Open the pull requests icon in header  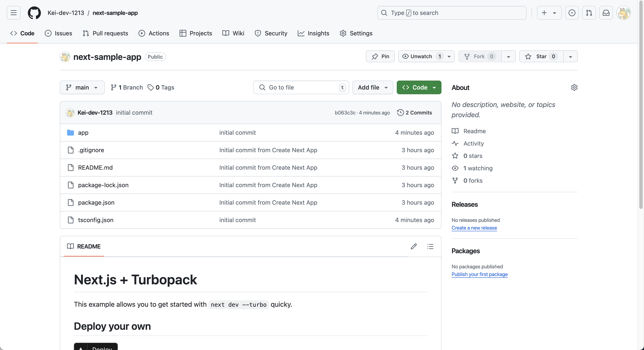(589, 13)
